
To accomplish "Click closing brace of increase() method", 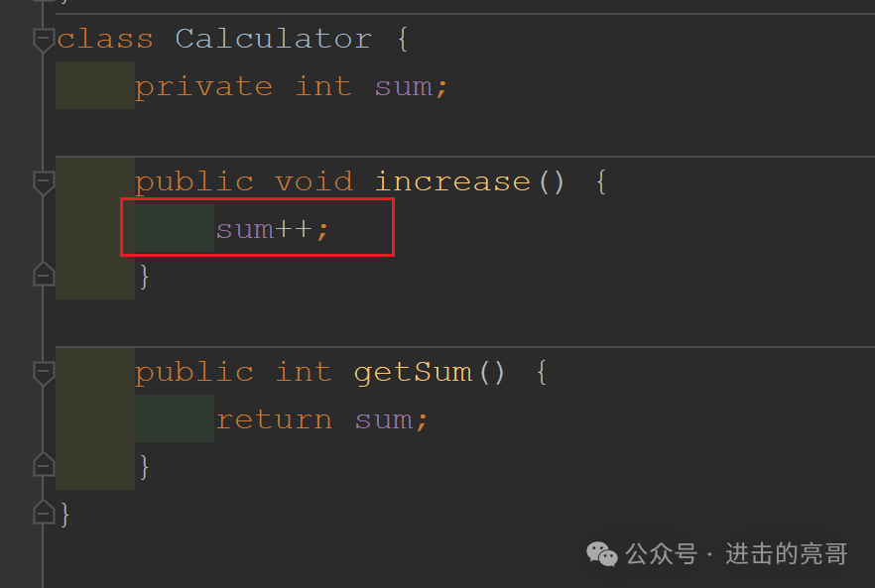I will [145, 277].
